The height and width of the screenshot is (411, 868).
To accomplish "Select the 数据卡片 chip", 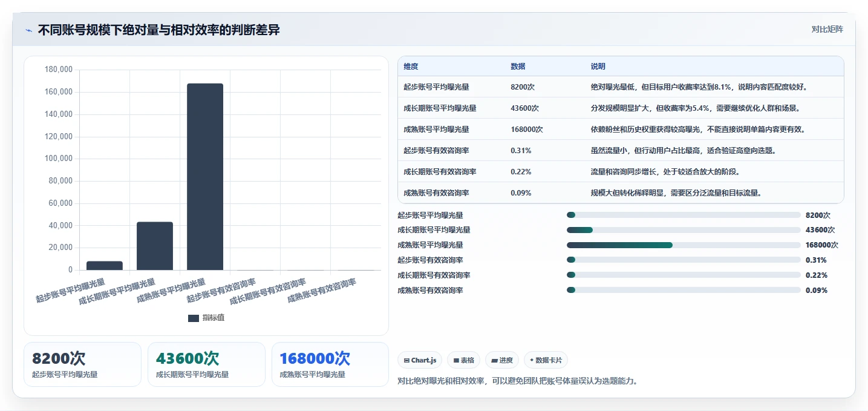I will coord(546,360).
